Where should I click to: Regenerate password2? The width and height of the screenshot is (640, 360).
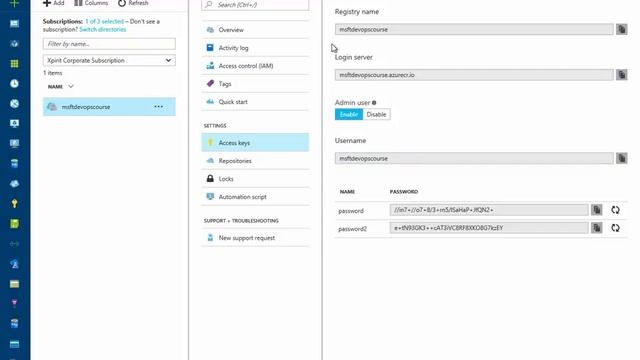pyautogui.click(x=616, y=228)
